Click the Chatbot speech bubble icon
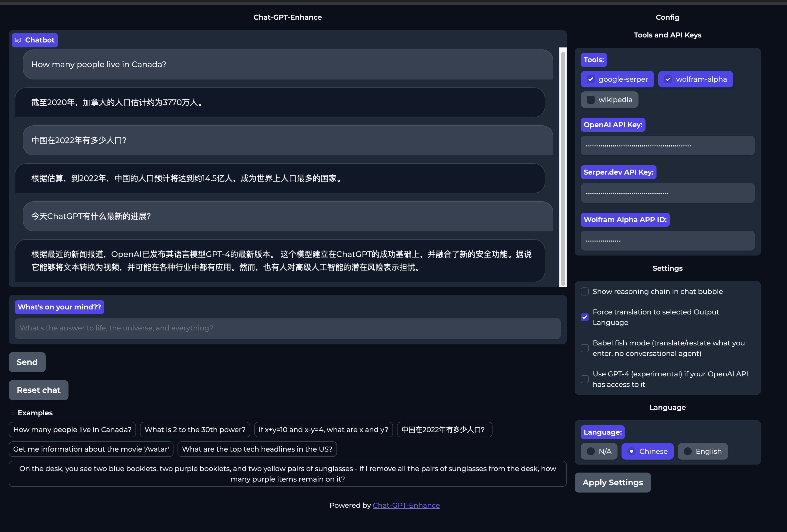 point(18,40)
